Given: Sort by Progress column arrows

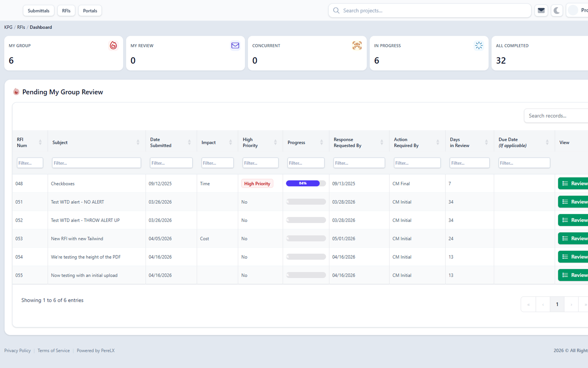Looking at the screenshot, I should click(x=322, y=142).
